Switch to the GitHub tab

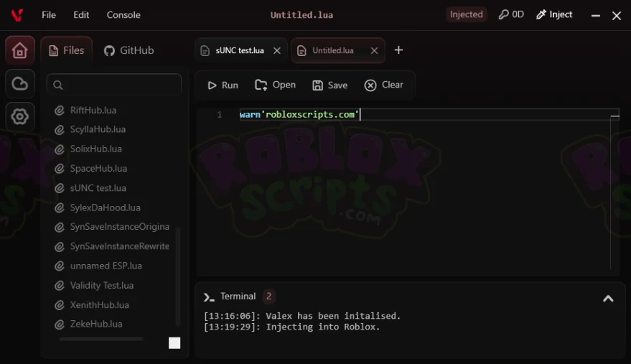(x=128, y=51)
